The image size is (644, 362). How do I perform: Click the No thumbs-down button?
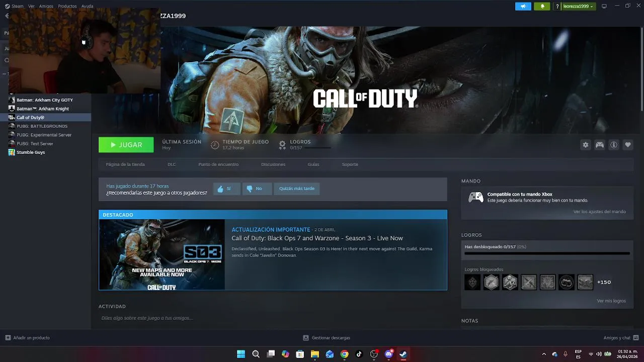click(257, 189)
